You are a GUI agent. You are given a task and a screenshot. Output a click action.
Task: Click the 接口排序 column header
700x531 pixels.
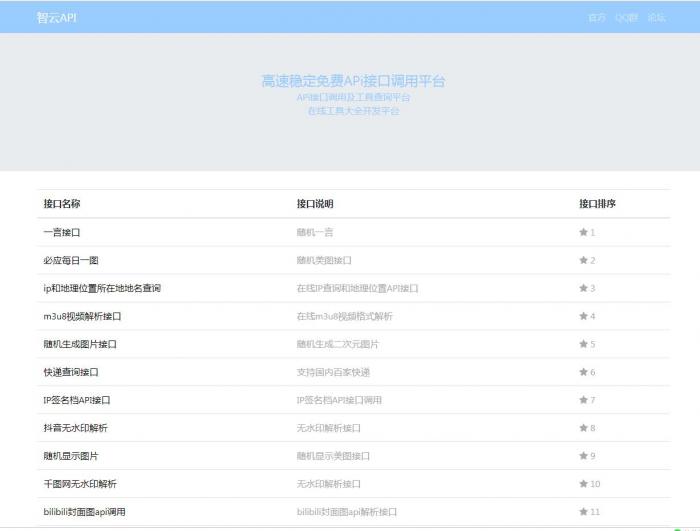tap(597, 204)
